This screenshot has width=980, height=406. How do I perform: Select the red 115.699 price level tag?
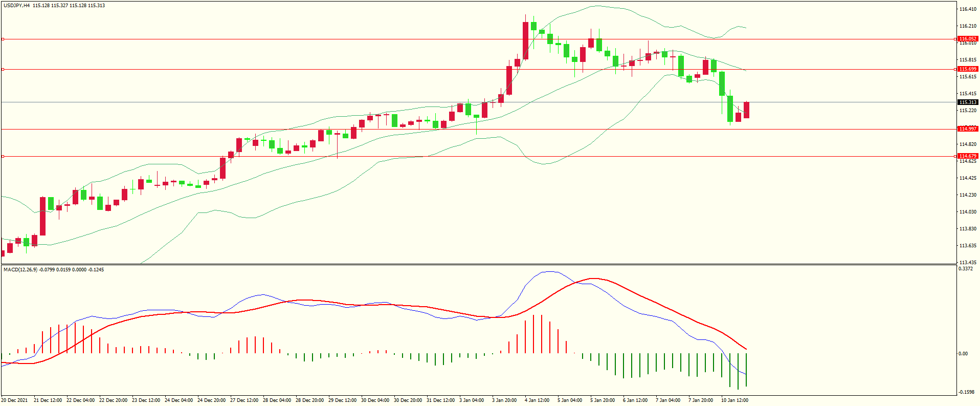pyautogui.click(x=968, y=69)
